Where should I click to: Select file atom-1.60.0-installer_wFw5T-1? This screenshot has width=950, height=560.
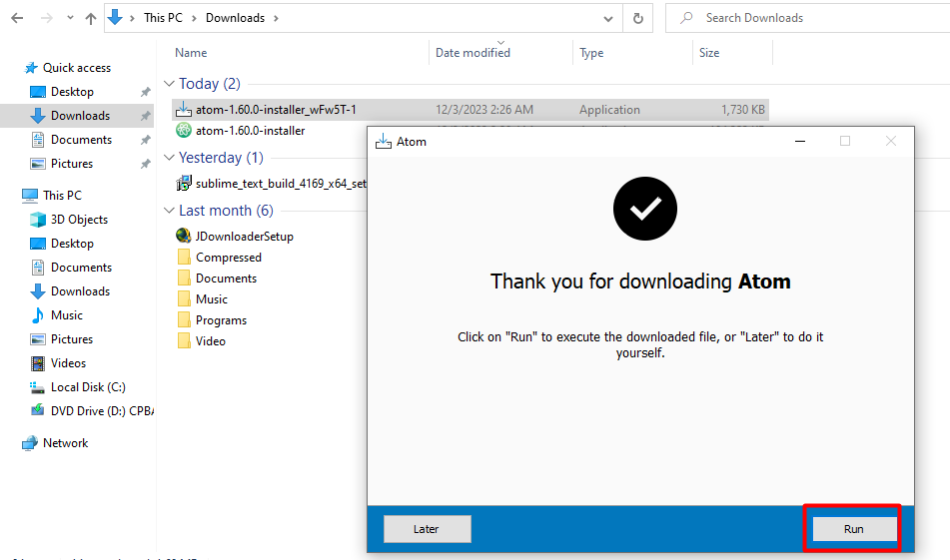tap(471, 110)
